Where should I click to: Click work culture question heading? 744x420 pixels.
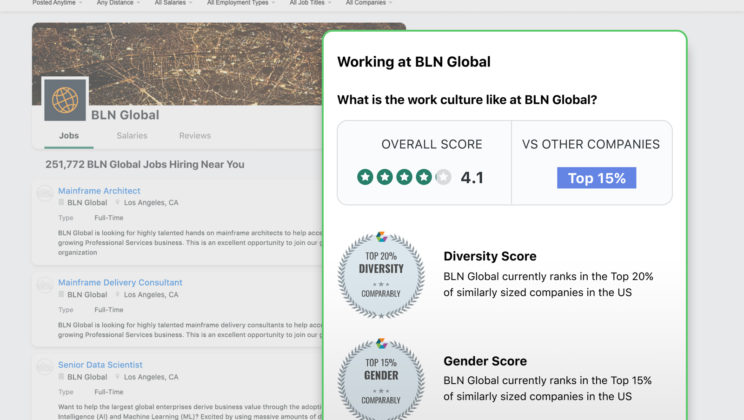467,100
